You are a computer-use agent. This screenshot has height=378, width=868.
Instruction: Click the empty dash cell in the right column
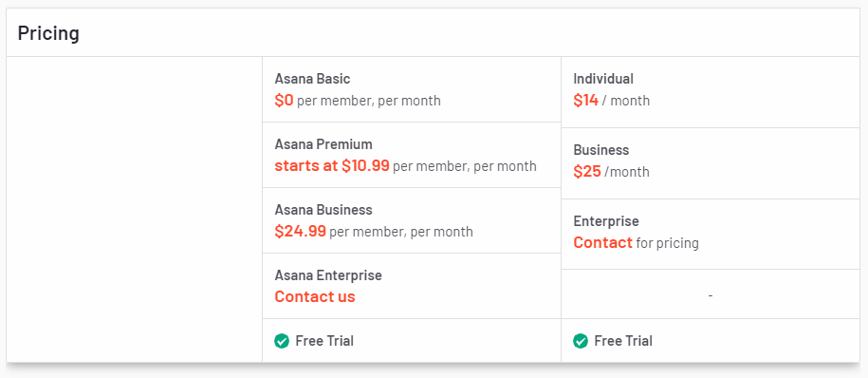[711, 294]
